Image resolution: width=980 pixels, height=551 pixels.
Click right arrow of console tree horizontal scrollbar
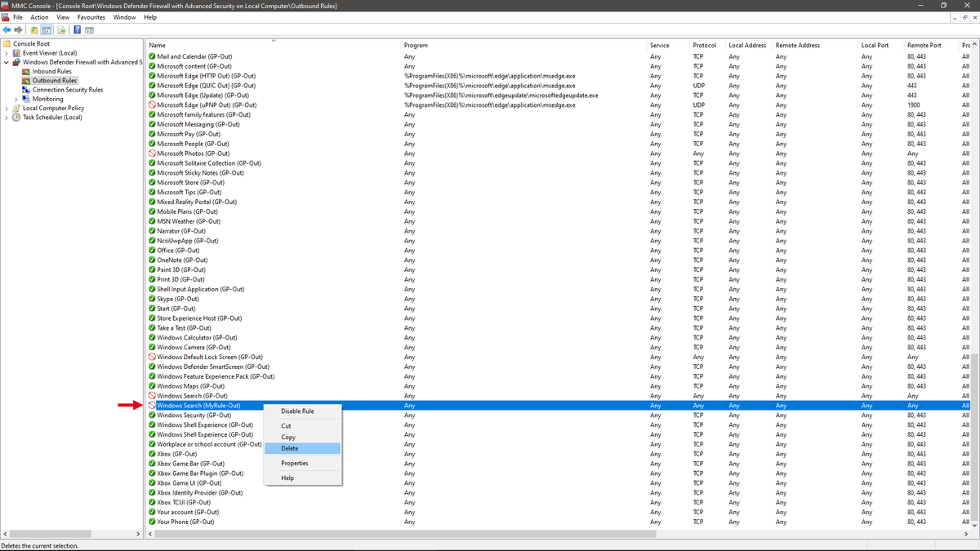point(138,534)
